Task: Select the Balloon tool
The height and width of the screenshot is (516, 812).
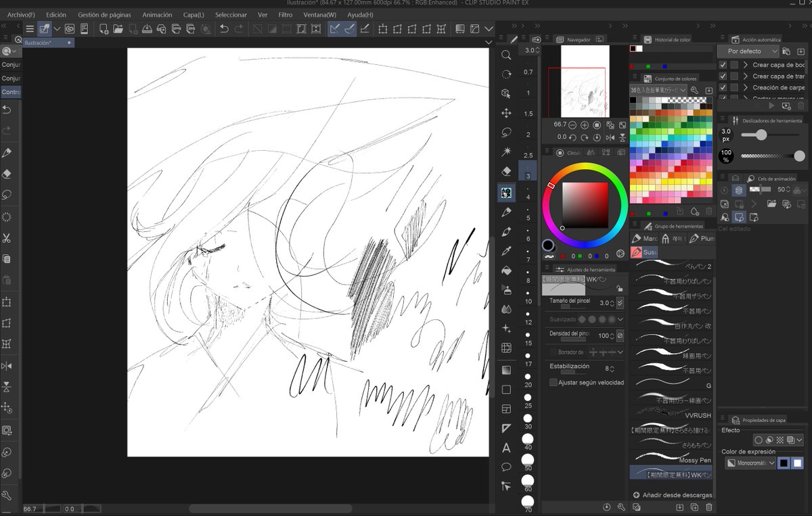Action: [506, 467]
